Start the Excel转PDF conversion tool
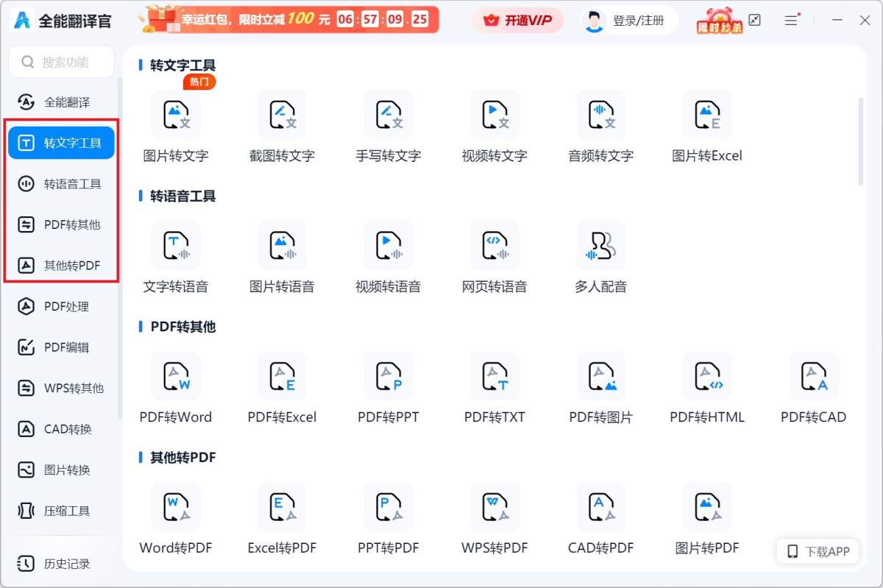 coord(282,507)
